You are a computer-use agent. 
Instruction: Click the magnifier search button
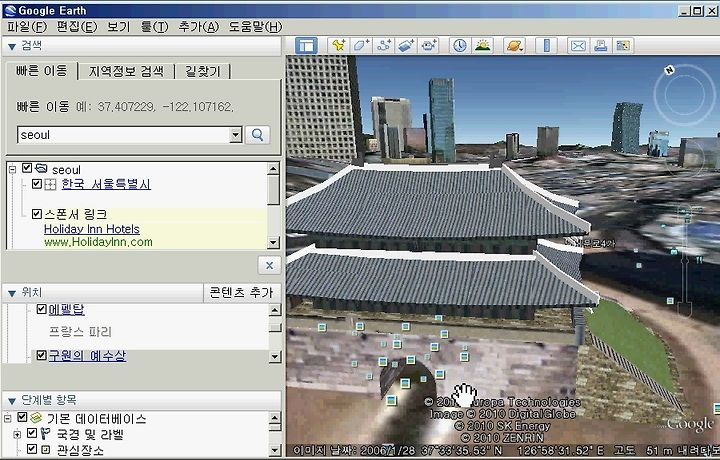(258, 135)
